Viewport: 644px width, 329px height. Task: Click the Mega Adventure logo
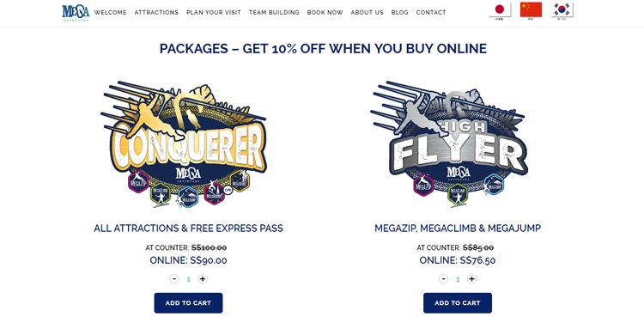76,12
